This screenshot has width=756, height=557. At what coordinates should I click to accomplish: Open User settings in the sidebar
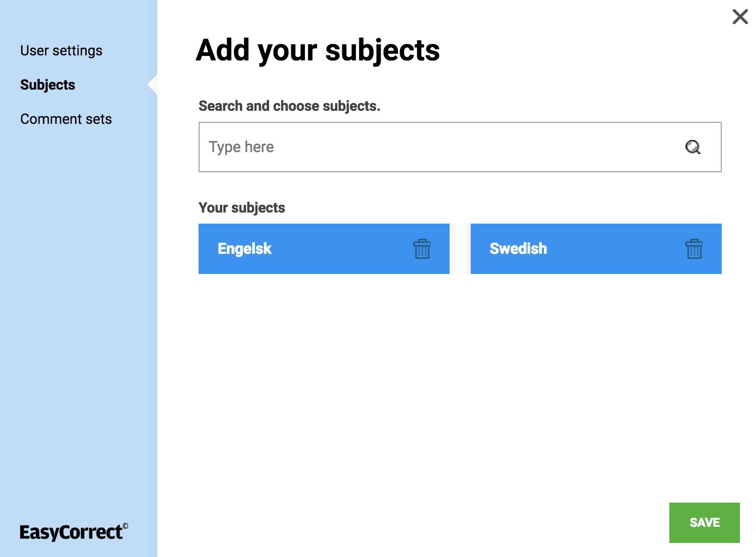[61, 51]
